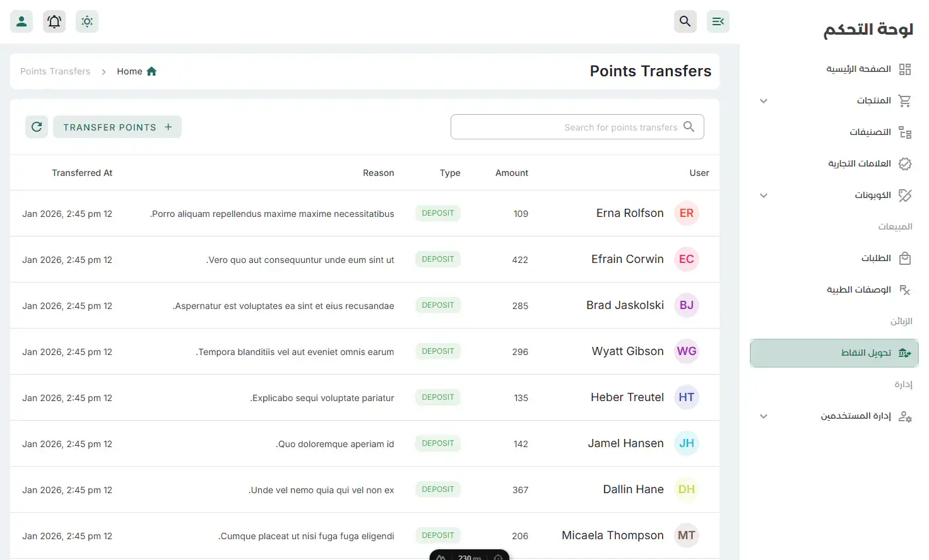The image size is (929, 560).
Task: Click the top bar search icon
Action: pos(685,21)
